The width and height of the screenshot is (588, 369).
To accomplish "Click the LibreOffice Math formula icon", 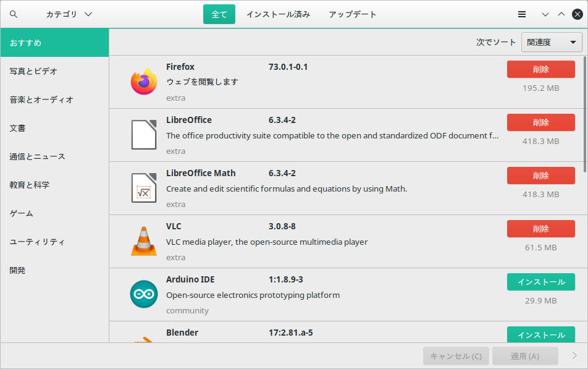I will click(x=144, y=188).
